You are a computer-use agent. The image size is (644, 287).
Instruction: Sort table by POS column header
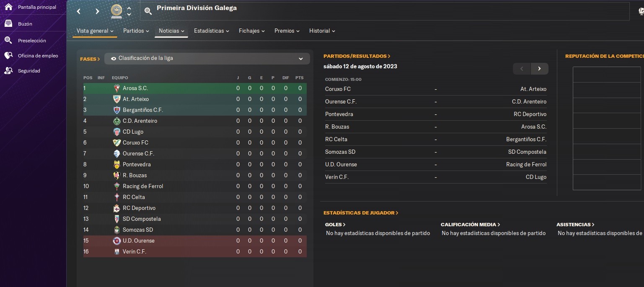coord(88,78)
